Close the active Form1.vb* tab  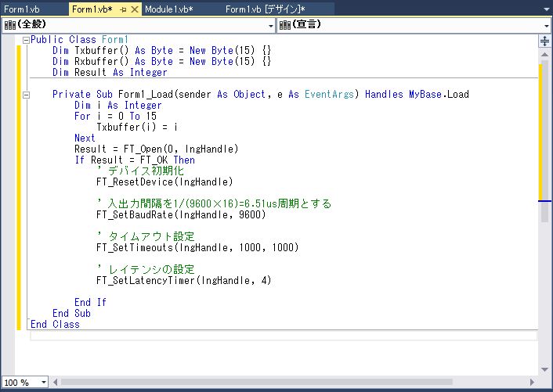[x=135, y=9]
